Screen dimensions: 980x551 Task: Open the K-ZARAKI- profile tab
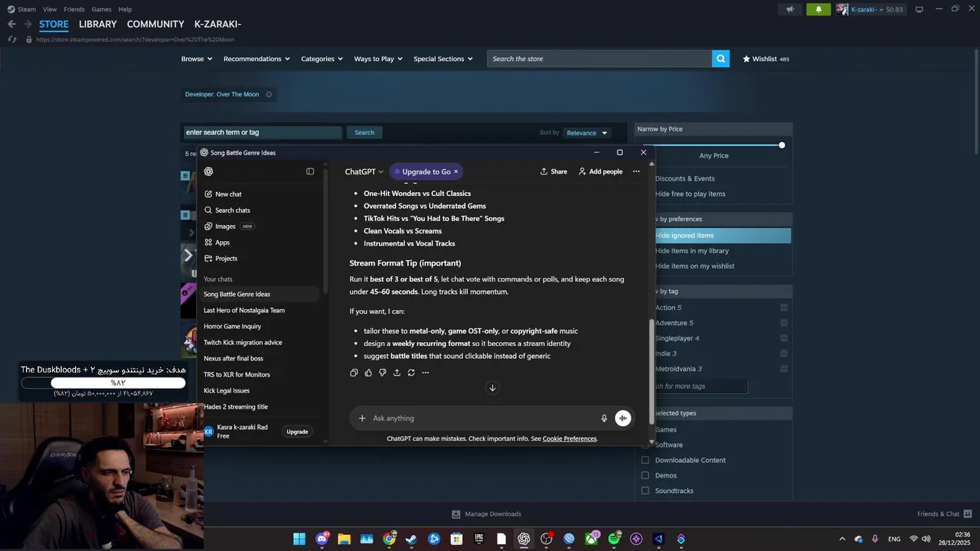(x=217, y=24)
